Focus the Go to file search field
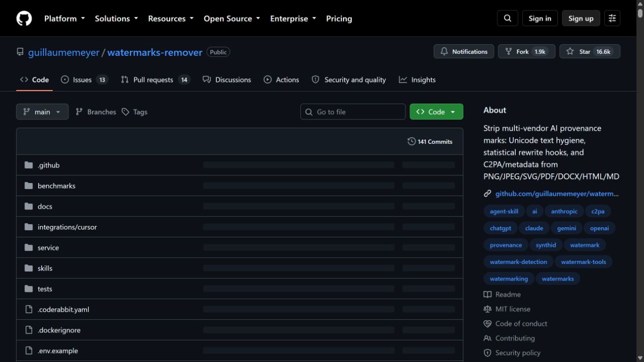Image resolution: width=644 pixels, height=362 pixels. pyautogui.click(x=353, y=112)
